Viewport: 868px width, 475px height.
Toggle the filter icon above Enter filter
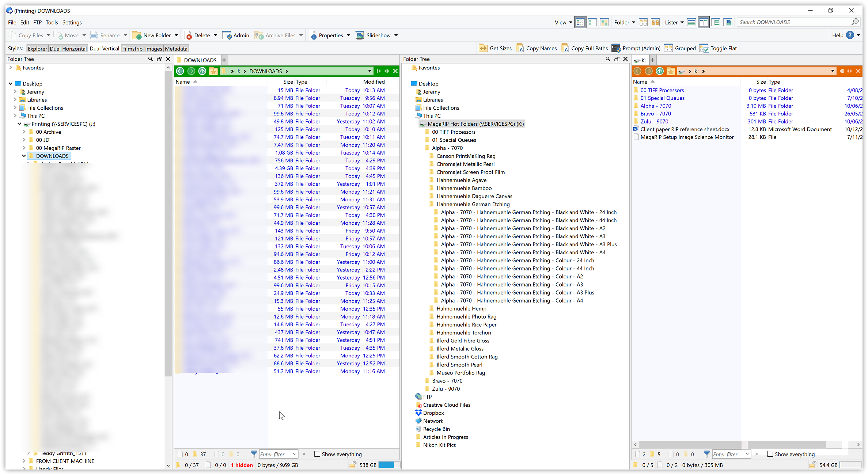point(254,454)
